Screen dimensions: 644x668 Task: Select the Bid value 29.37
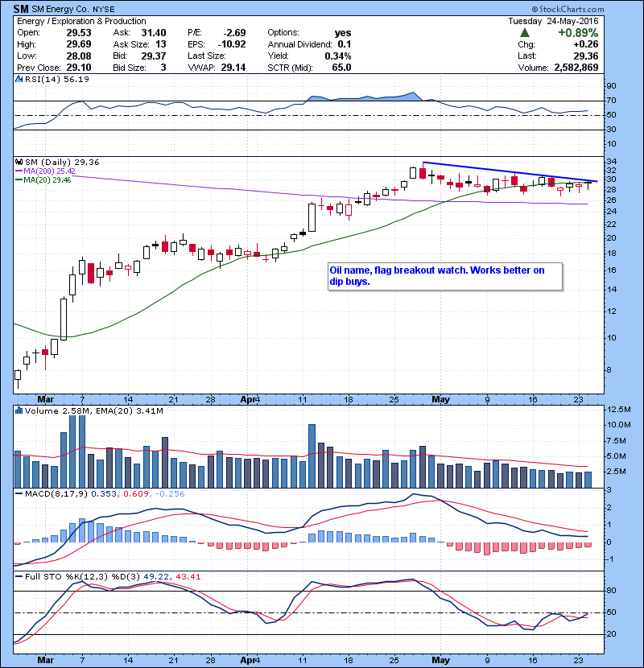coord(154,56)
